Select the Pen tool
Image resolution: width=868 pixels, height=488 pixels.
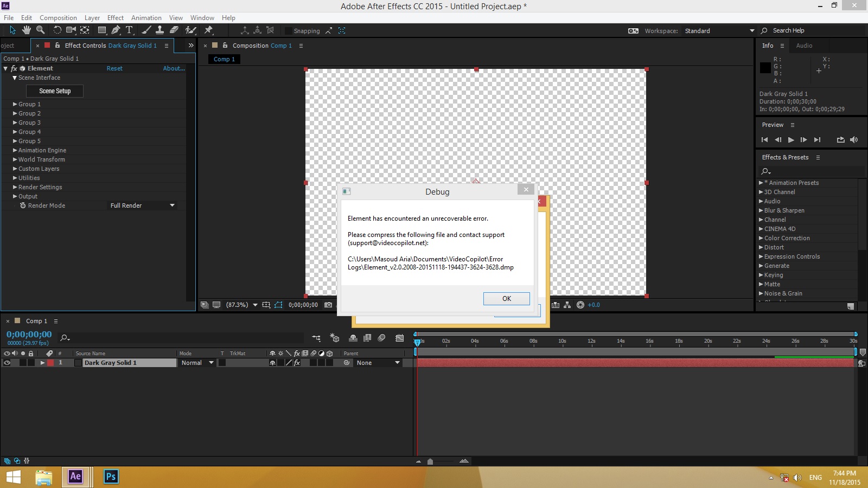coord(116,30)
